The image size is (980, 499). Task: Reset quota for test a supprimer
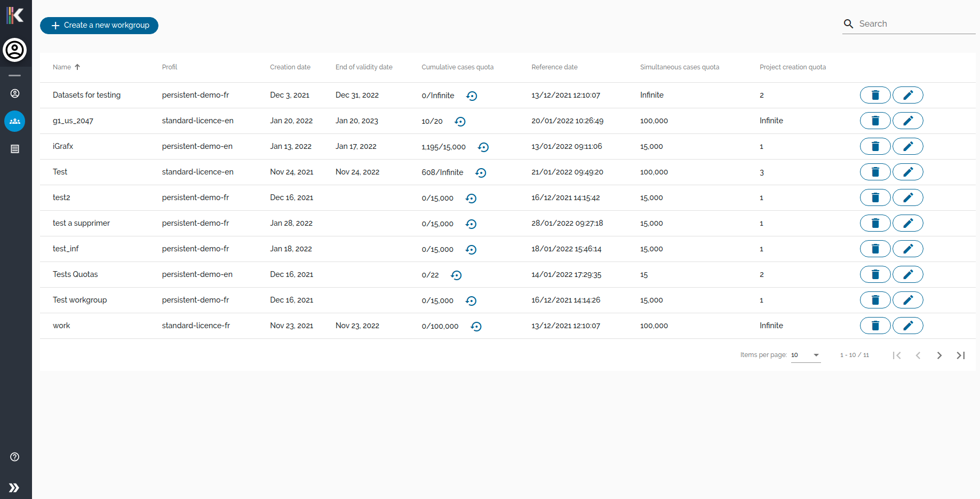471,224
